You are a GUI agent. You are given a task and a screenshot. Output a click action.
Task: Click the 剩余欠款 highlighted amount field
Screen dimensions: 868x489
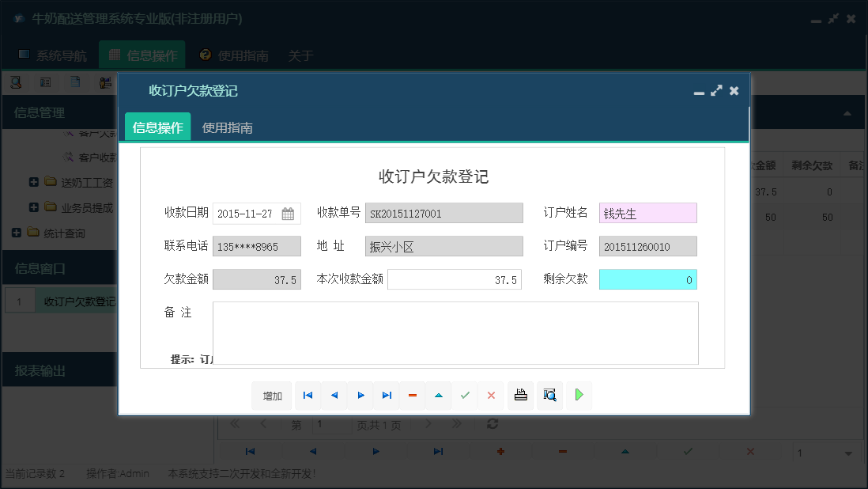(x=648, y=279)
